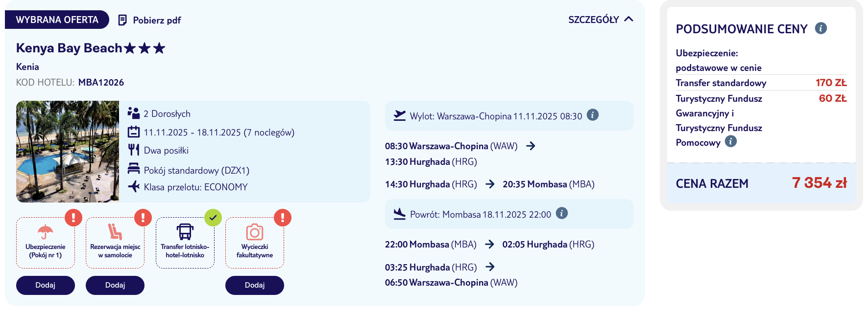Click the Pobierz pdf document icon

click(x=122, y=20)
